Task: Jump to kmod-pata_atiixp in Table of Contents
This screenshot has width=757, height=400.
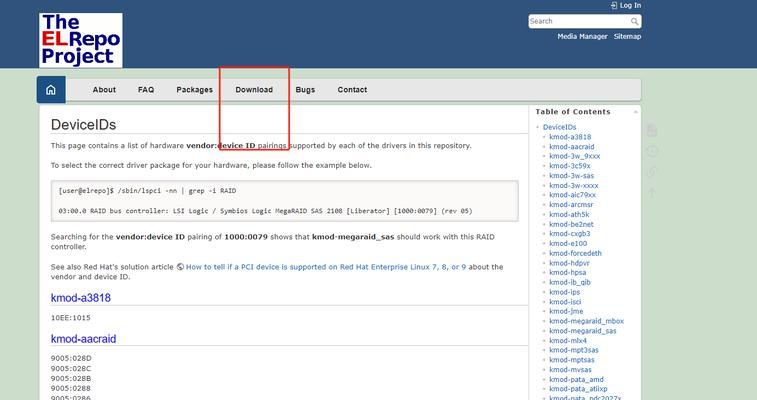Action: [578, 389]
